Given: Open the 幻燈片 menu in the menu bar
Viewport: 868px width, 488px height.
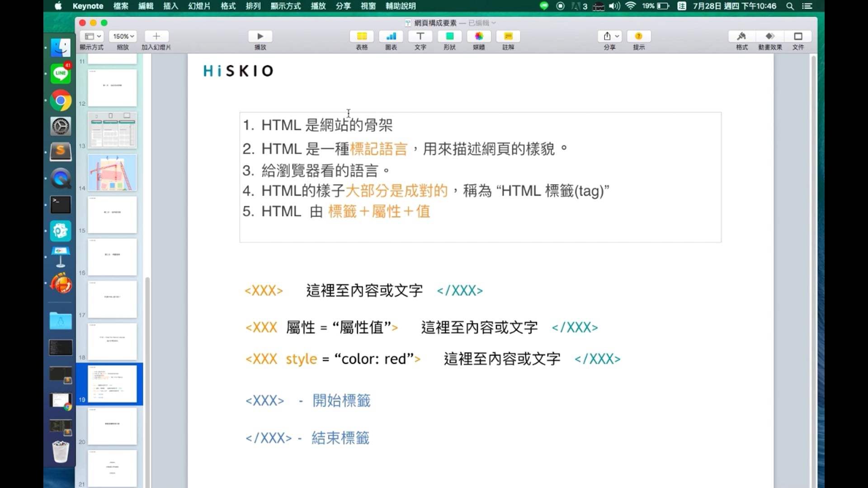Looking at the screenshot, I should 198,6.
